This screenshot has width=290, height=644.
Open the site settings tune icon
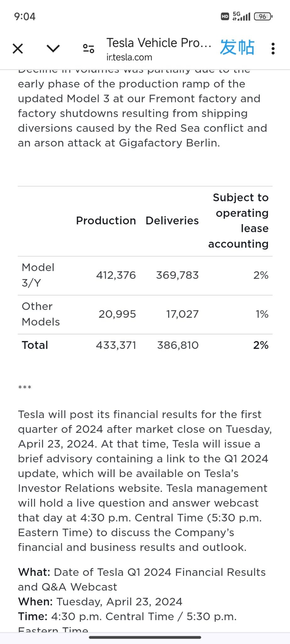(88, 48)
